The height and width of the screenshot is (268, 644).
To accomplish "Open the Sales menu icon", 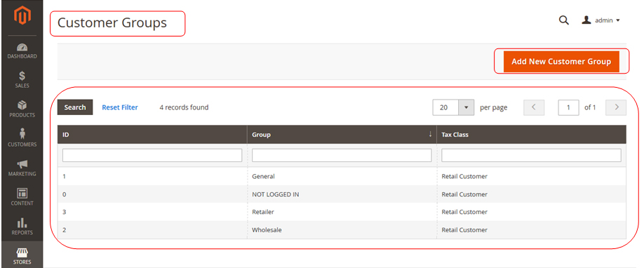I will click(x=22, y=80).
